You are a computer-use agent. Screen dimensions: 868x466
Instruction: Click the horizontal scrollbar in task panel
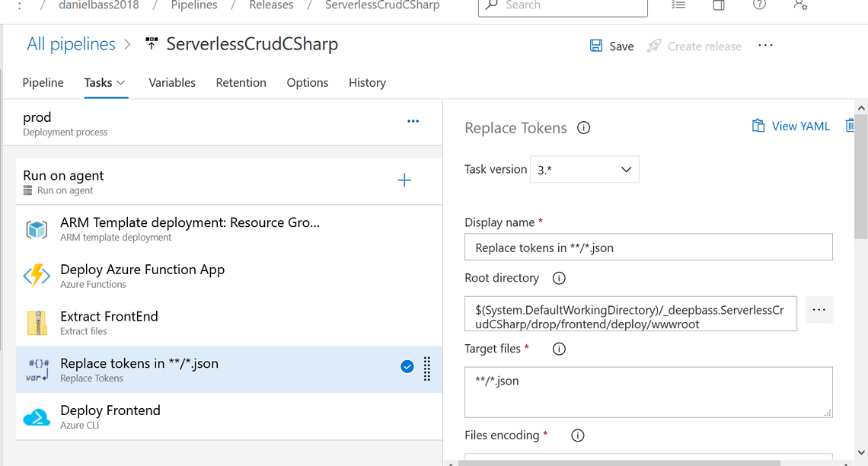pos(619,463)
